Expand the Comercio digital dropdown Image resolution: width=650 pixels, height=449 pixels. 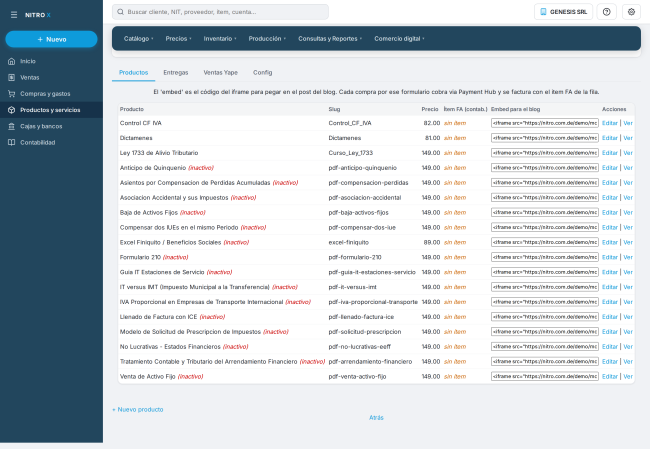tap(399, 39)
